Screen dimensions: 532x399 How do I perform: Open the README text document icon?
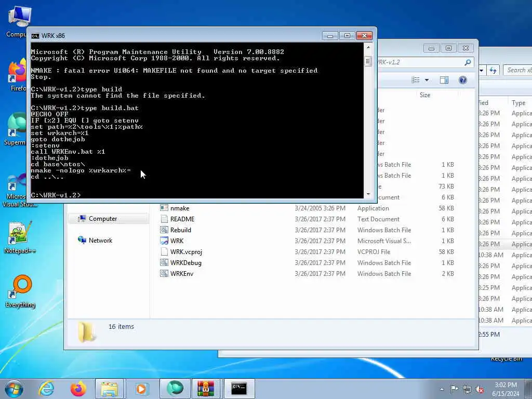point(164,219)
